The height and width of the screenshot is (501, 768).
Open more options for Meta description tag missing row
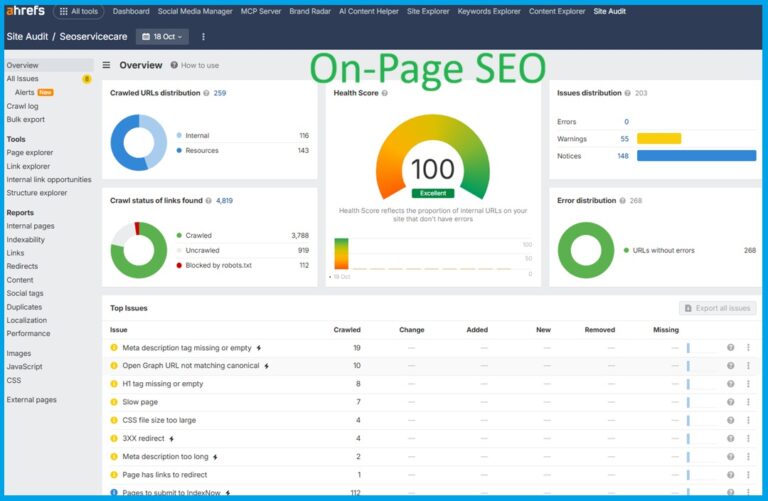click(748, 348)
